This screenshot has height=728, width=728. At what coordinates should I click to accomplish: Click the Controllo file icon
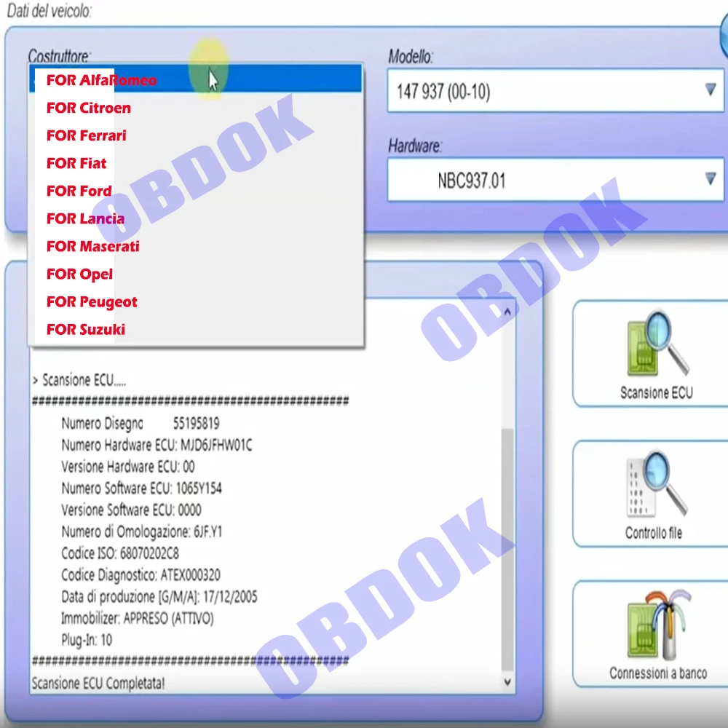point(657,484)
